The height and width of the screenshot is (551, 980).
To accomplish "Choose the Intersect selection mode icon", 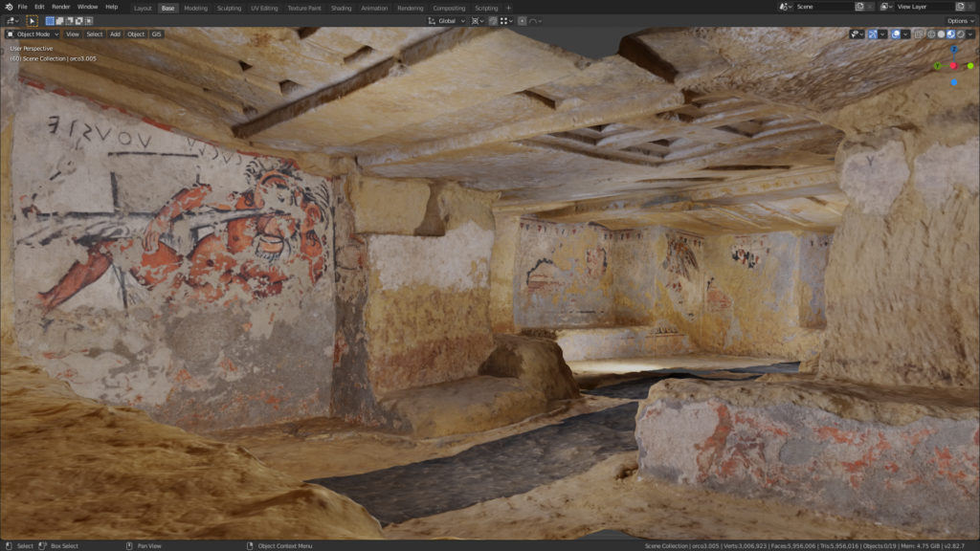I will pos(88,21).
